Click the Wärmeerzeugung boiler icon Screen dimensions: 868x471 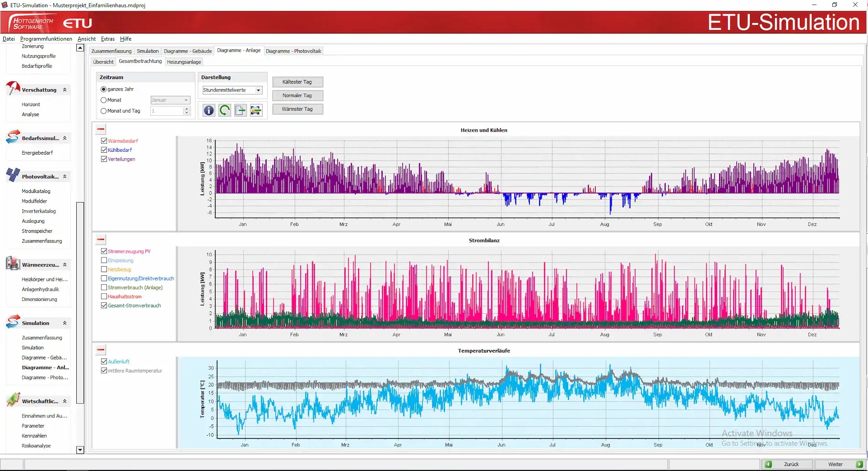tap(13, 263)
